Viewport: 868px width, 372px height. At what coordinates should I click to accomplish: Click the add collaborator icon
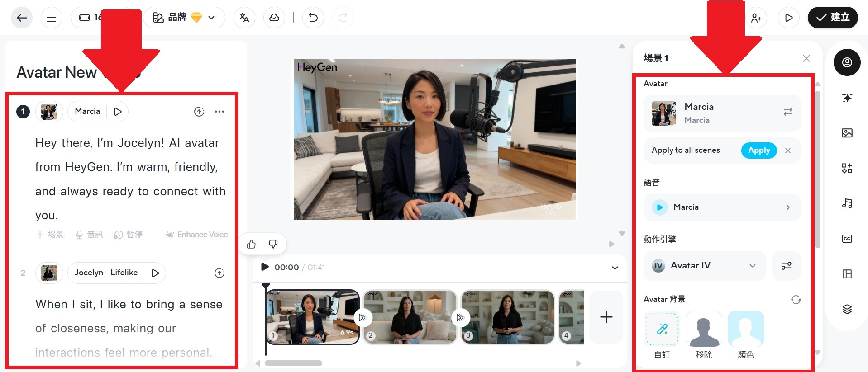pos(756,18)
